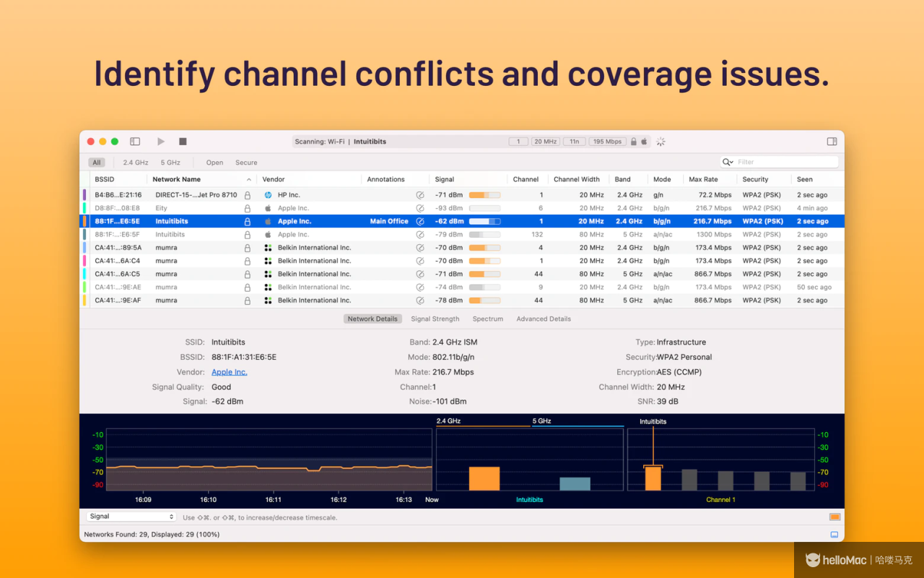This screenshot has width=924, height=578.
Task: Click the scanning activity spinner
Action: [x=661, y=142]
